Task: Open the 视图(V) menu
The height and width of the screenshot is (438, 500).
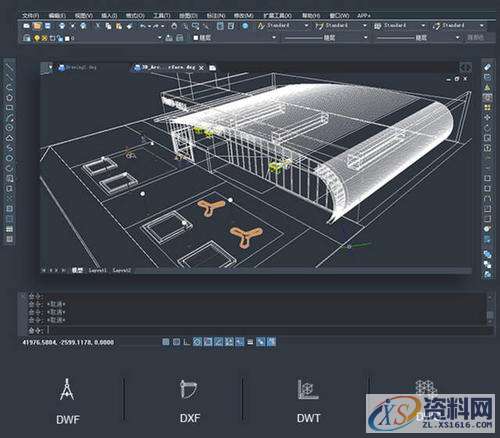Action: [84, 15]
